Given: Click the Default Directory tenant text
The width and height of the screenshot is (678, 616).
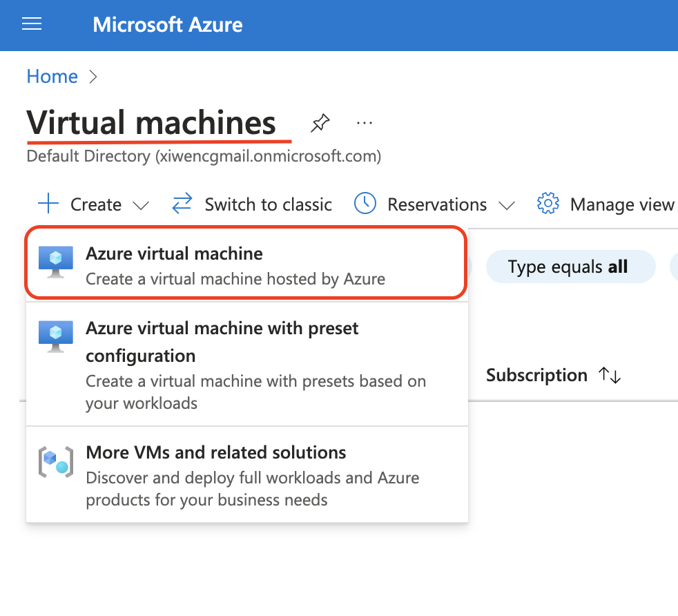Looking at the screenshot, I should [x=204, y=156].
